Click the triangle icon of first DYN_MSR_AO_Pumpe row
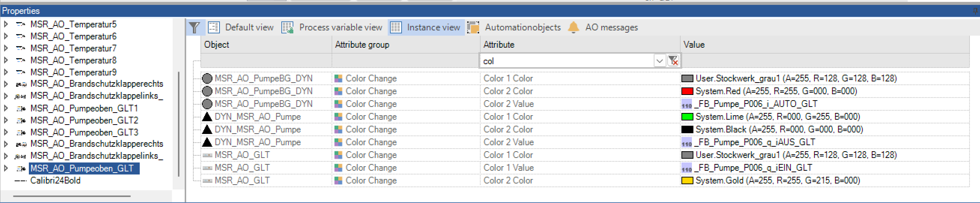 pyautogui.click(x=207, y=117)
